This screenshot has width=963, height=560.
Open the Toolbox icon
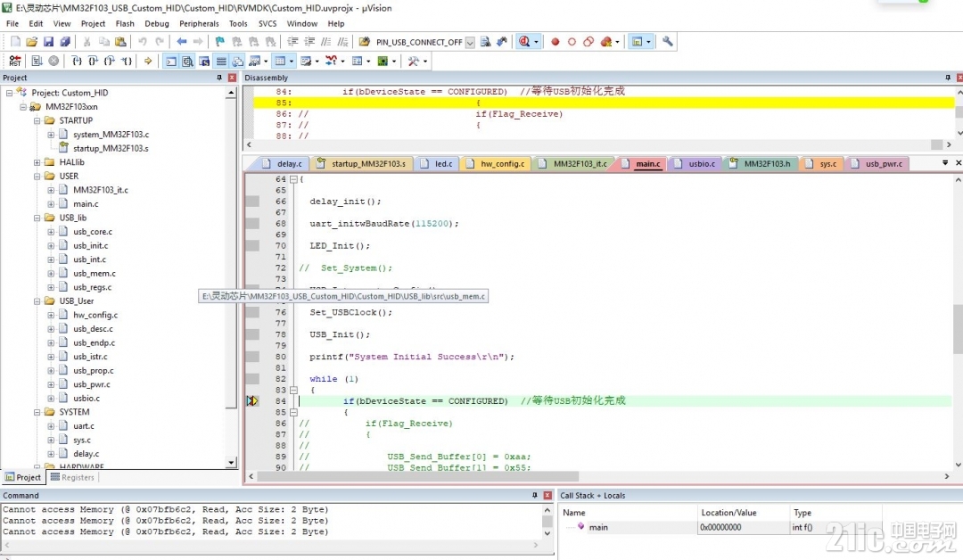[x=414, y=61]
